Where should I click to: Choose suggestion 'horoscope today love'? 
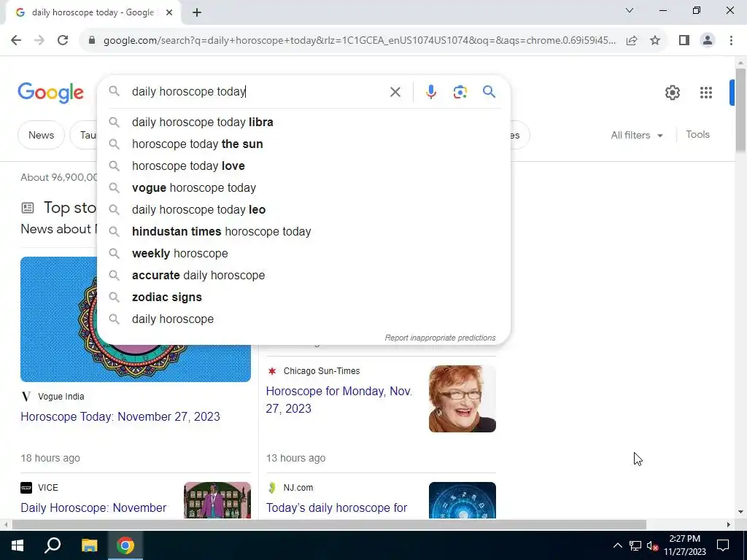point(303,166)
